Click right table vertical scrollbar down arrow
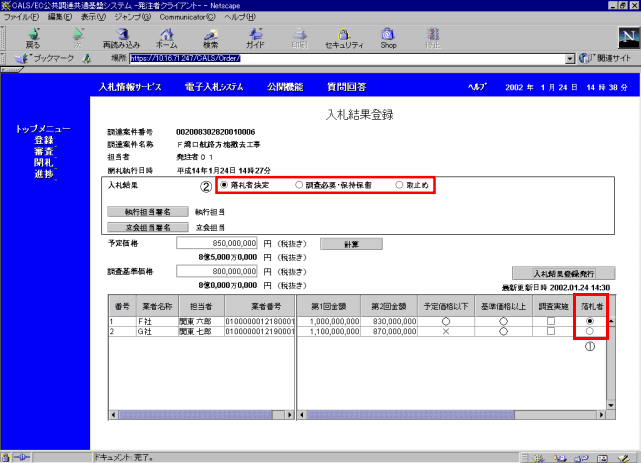This screenshot has height=463, width=641. click(x=611, y=405)
